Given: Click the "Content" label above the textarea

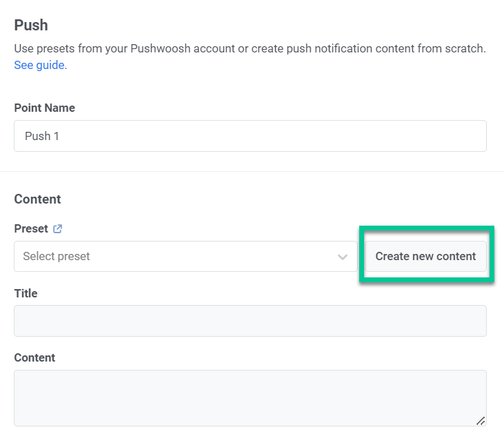Looking at the screenshot, I should click(34, 357).
